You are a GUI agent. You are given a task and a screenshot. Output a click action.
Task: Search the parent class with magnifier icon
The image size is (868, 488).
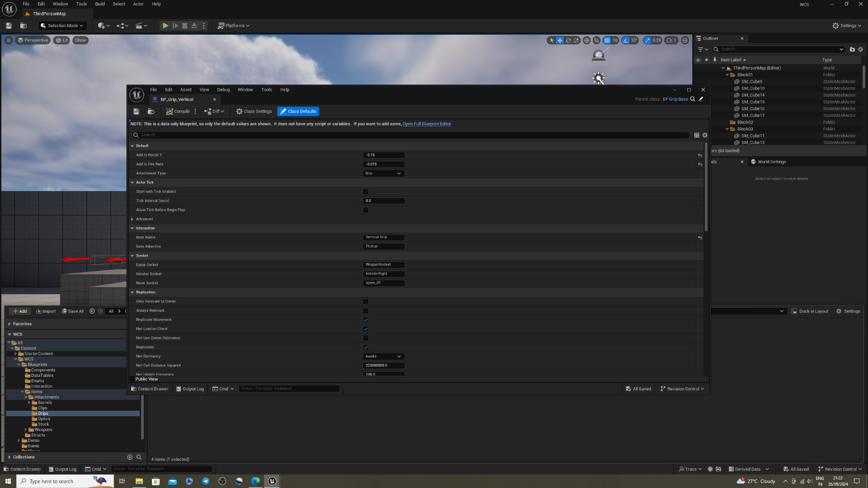click(x=693, y=99)
